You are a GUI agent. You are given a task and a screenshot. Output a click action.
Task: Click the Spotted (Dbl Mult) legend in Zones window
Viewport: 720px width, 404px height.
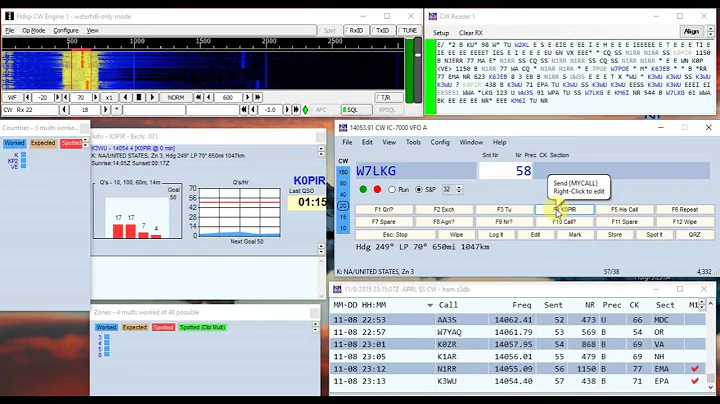coord(202,327)
